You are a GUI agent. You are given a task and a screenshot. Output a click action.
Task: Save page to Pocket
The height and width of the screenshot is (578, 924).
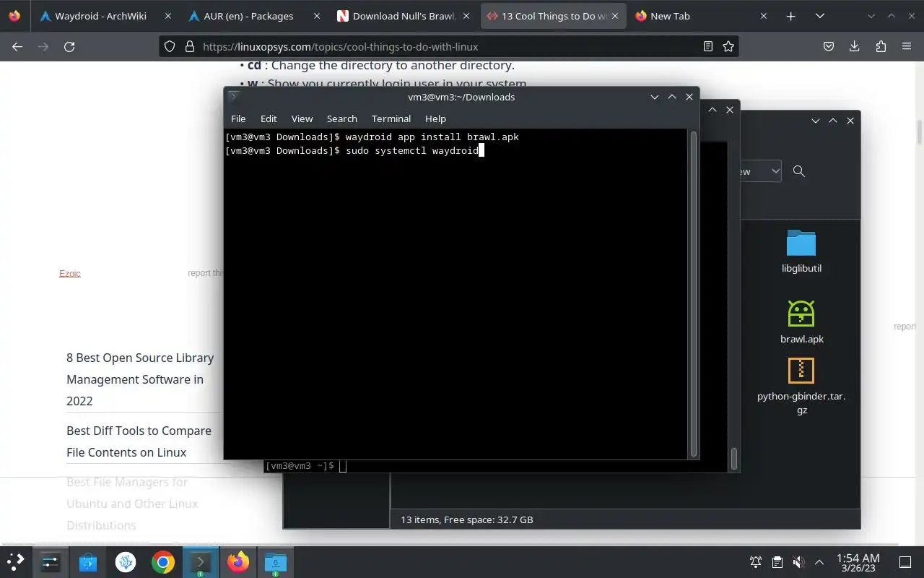pos(829,46)
